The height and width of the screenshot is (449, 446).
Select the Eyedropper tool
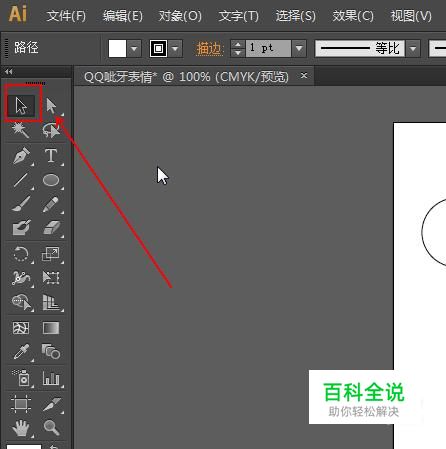point(21,352)
